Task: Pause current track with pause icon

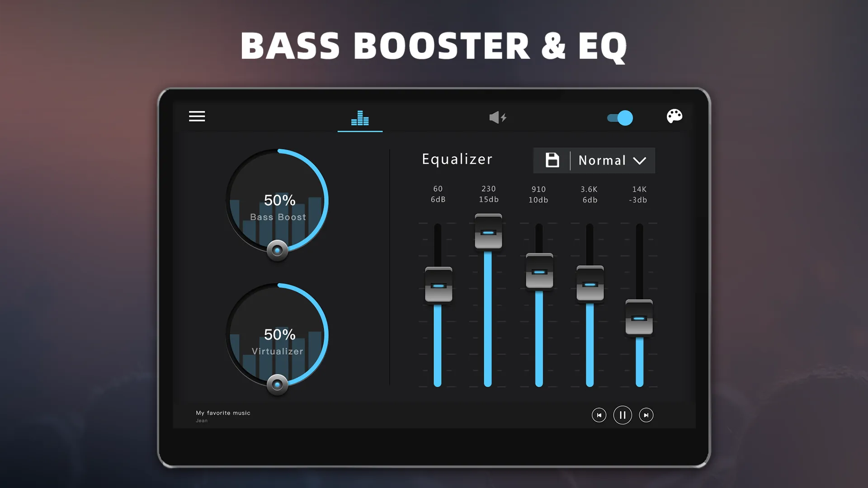Action: click(622, 415)
